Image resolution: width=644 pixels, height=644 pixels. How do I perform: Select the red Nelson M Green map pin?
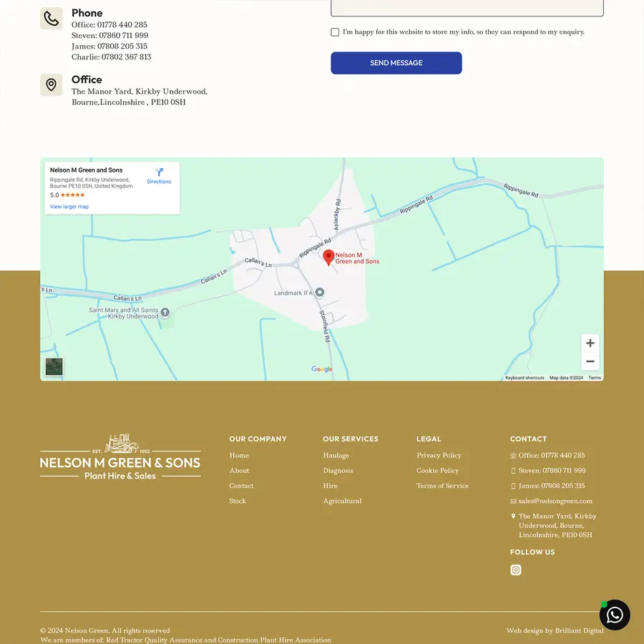pyautogui.click(x=328, y=256)
